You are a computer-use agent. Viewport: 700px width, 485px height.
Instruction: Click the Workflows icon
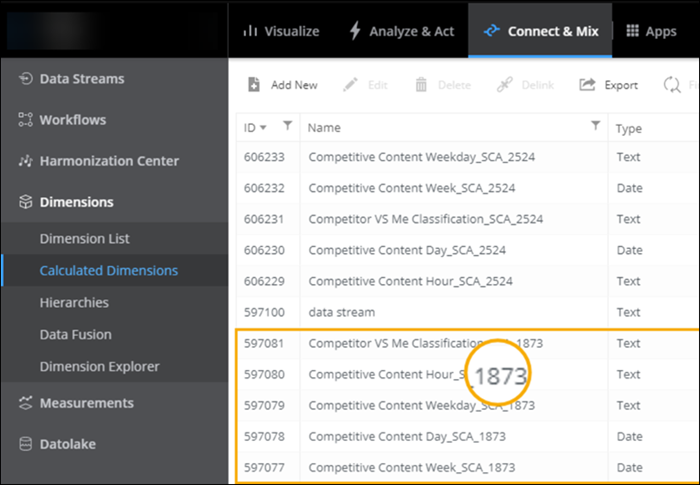(x=25, y=120)
